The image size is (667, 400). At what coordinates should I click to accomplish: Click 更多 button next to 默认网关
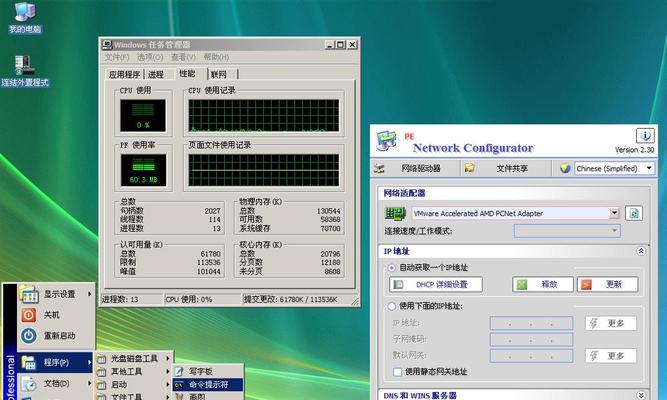click(x=611, y=355)
